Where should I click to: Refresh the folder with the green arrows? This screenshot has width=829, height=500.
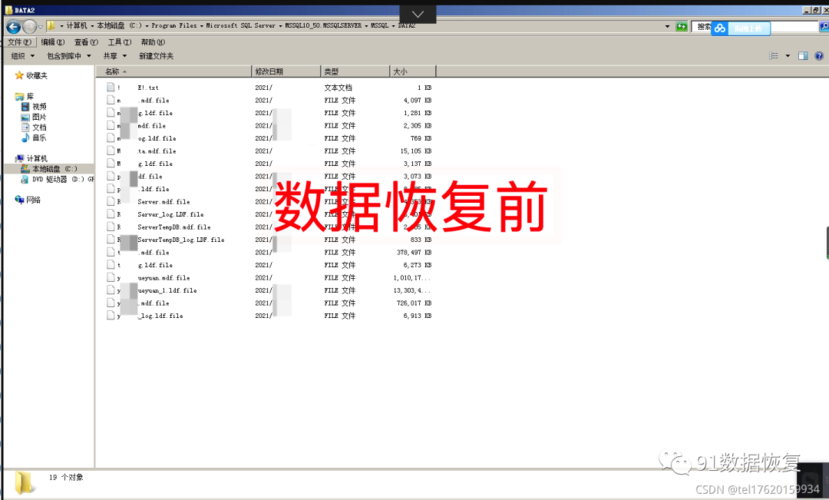pos(682,26)
